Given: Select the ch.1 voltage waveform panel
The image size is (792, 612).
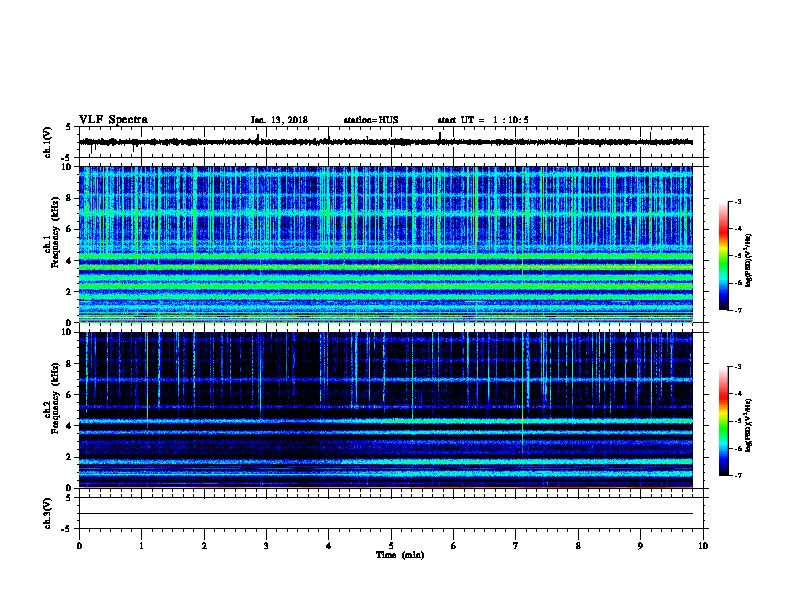Looking at the screenshot, I should pos(393,142).
